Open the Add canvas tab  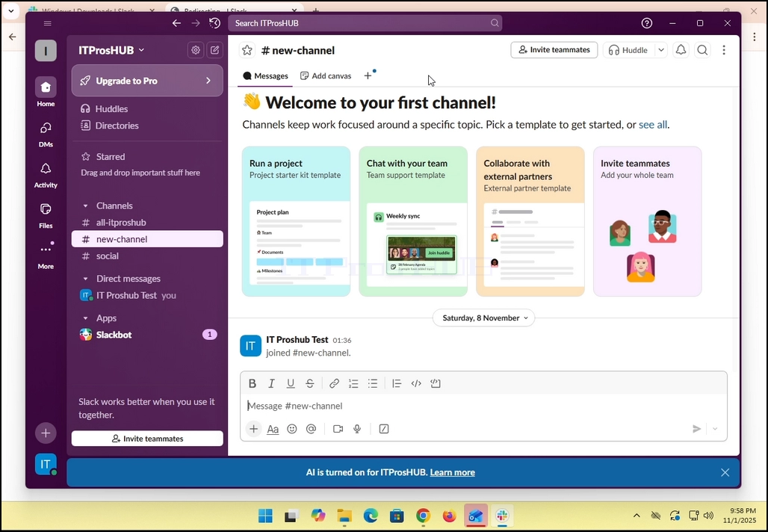(x=326, y=76)
